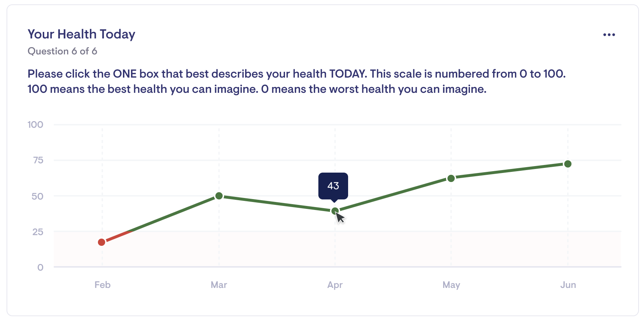Image resolution: width=644 pixels, height=322 pixels.
Task: Click the Jun axis label
Action: click(x=568, y=285)
